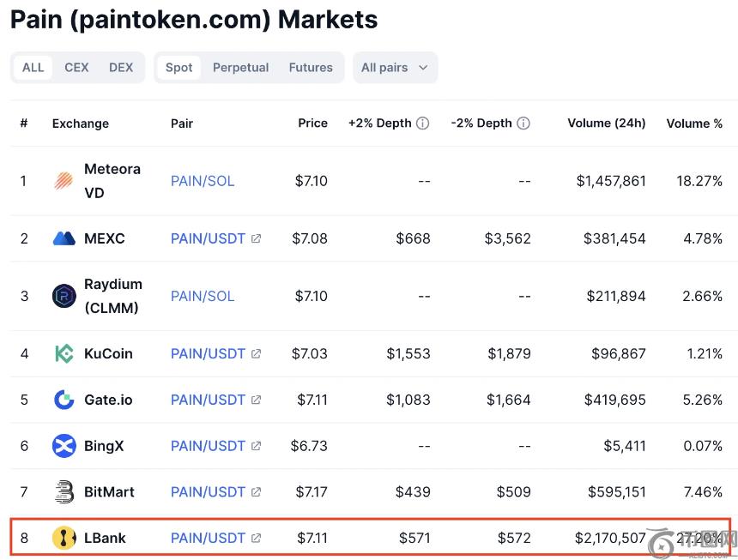Select the Futures market type tab

click(311, 68)
